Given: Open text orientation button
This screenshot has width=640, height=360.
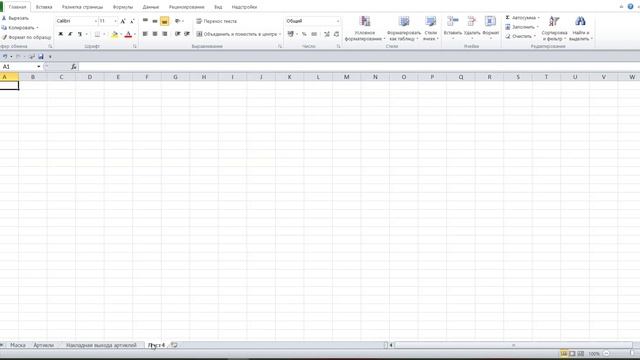Looking at the screenshot, I should point(178,21).
